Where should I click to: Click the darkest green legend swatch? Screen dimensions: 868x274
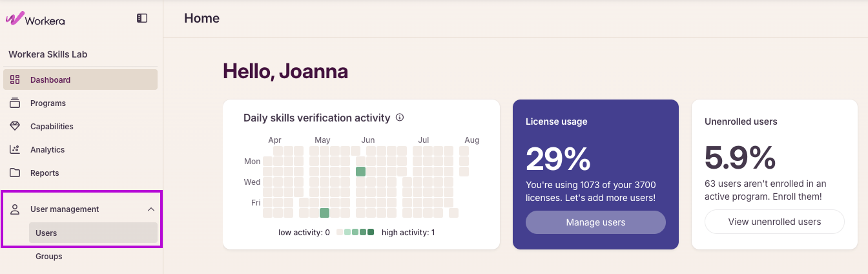click(x=371, y=232)
